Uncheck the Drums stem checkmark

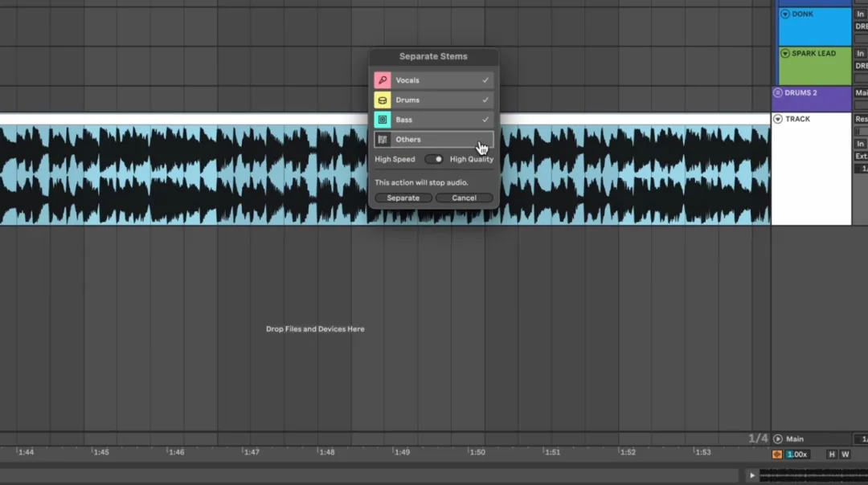pyautogui.click(x=485, y=100)
